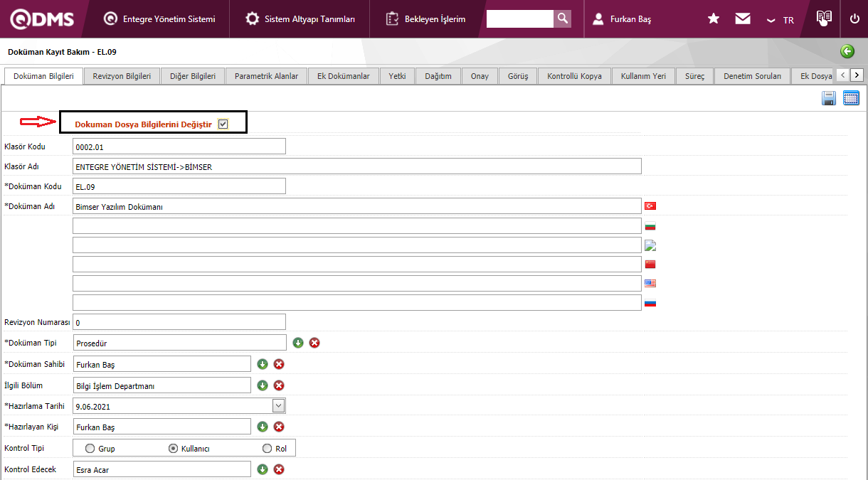Screen dimensions: 868x480
Task: Open the Ek Dokümanlar tab
Action: [x=343, y=76]
